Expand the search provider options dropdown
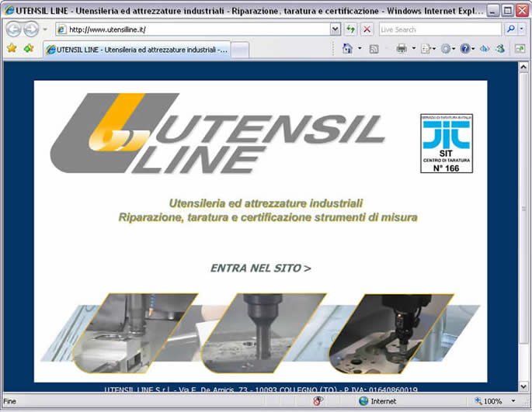532x412 pixels. coord(523,29)
